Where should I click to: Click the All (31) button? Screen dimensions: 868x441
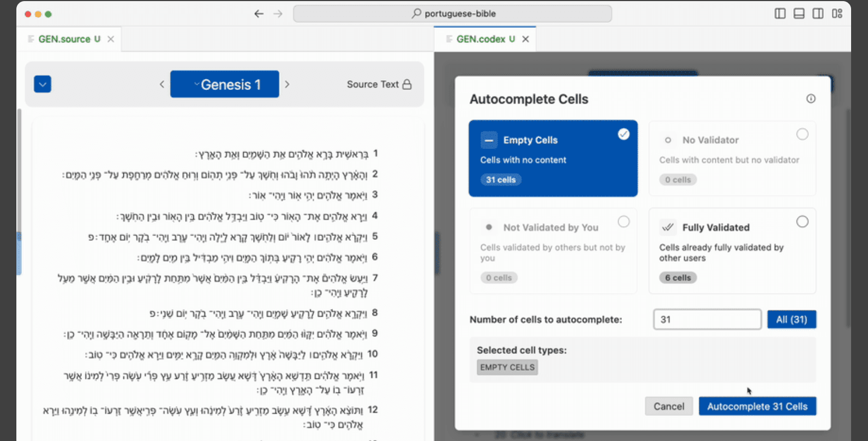click(x=792, y=319)
